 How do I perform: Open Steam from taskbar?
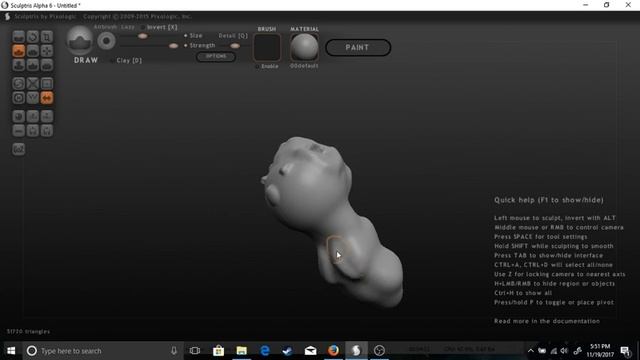pos(287,351)
